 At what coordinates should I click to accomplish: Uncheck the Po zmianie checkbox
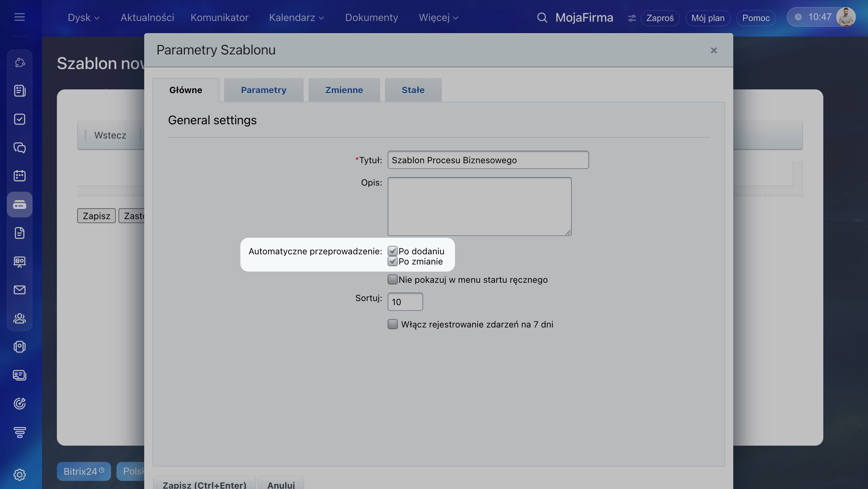(x=392, y=261)
